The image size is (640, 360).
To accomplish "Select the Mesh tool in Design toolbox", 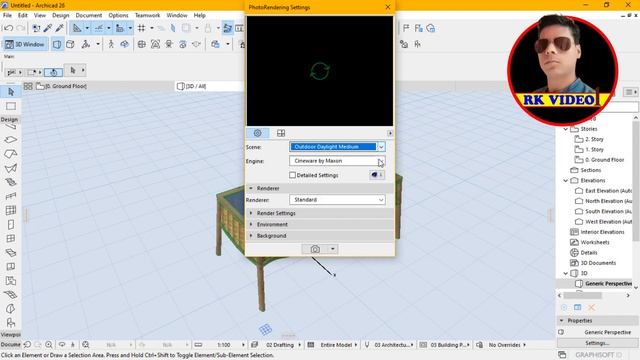I will click(11, 294).
